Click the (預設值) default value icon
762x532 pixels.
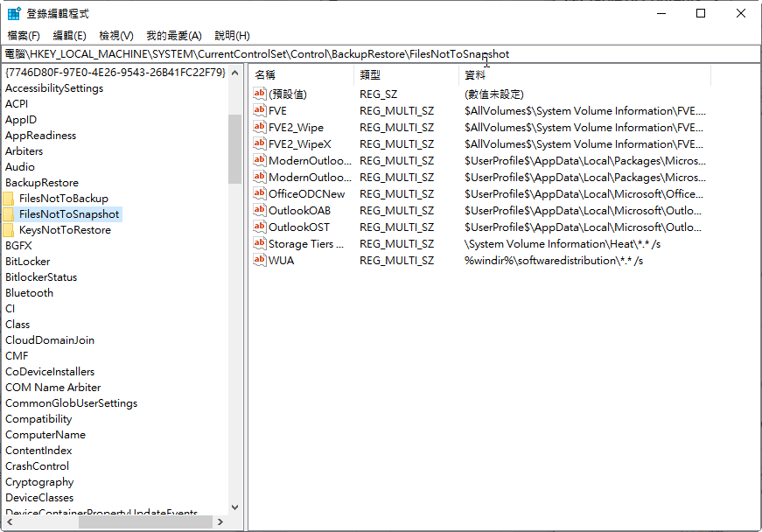coord(260,94)
